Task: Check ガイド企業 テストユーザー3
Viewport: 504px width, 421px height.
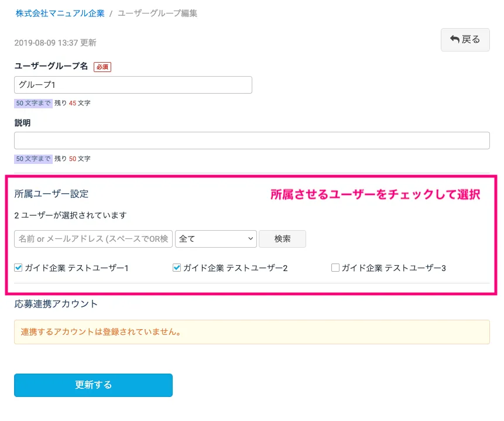Action: click(335, 268)
